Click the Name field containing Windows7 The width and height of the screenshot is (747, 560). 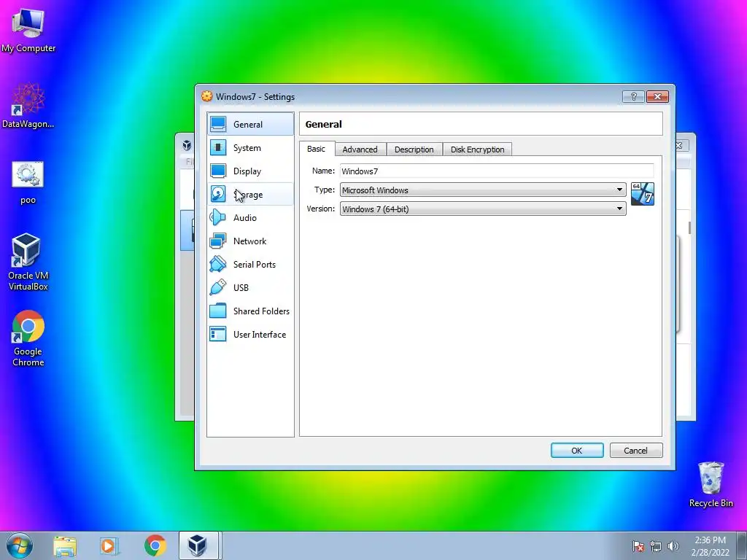[x=496, y=171]
